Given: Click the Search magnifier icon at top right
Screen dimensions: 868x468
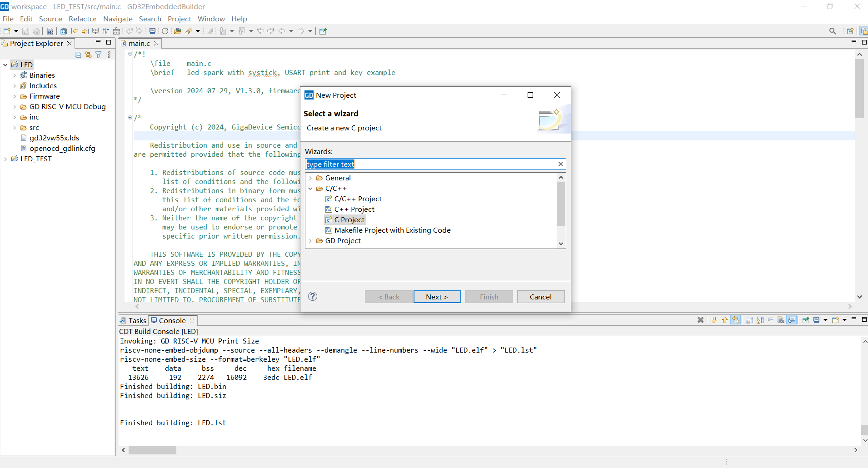Looking at the screenshot, I should [x=833, y=31].
